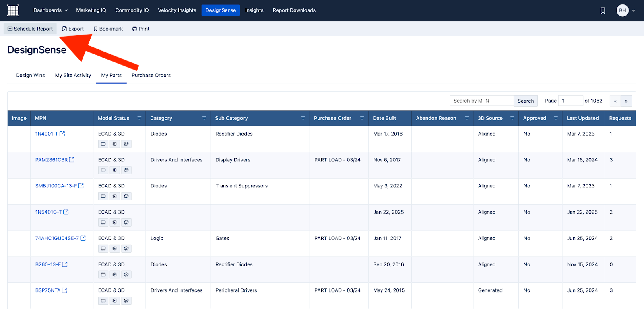The width and height of the screenshot is (644, 309).
Task: Click the Schedule Report button
Action: point(30,29)
